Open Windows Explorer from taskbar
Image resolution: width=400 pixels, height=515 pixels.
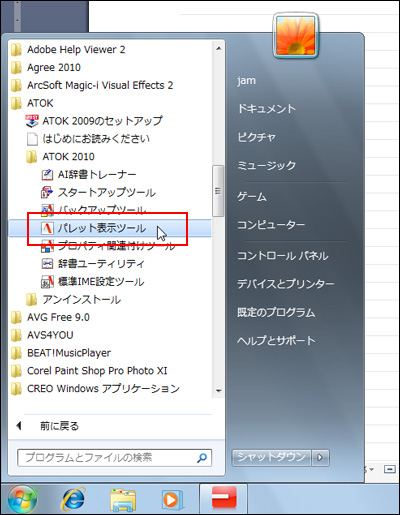[x=123, y=500]
